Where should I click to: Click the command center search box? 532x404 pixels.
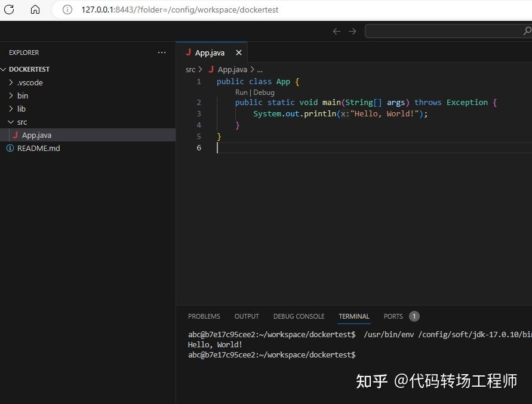pos(448,31)
